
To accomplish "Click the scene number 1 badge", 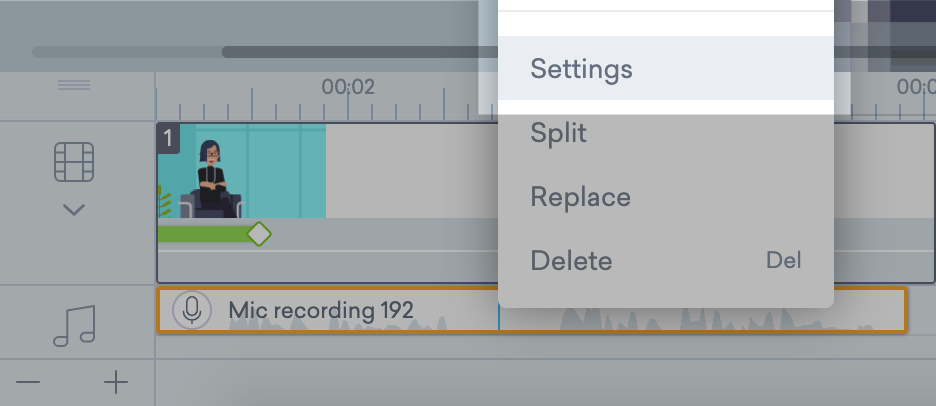I will (168, 137).
